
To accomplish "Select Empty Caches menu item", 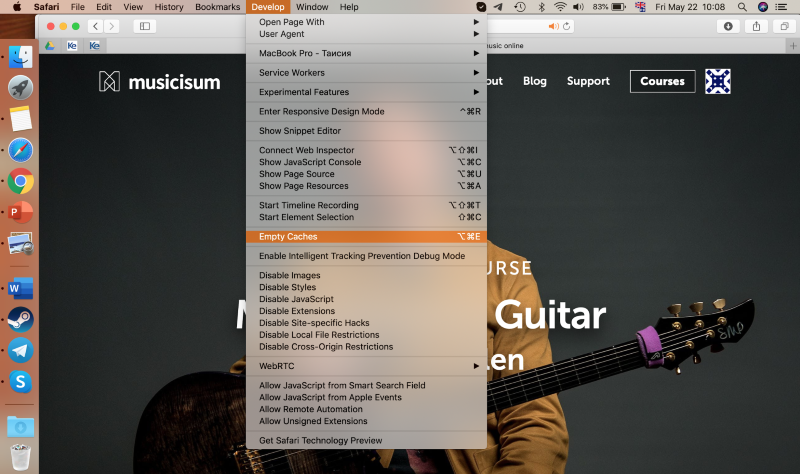I will (x=366, y=237).
